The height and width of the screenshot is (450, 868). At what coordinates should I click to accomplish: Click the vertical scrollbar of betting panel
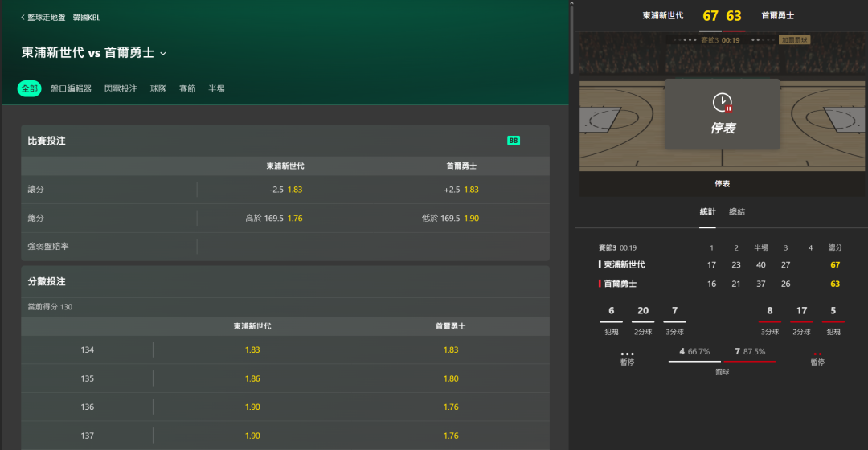point(571,40)
